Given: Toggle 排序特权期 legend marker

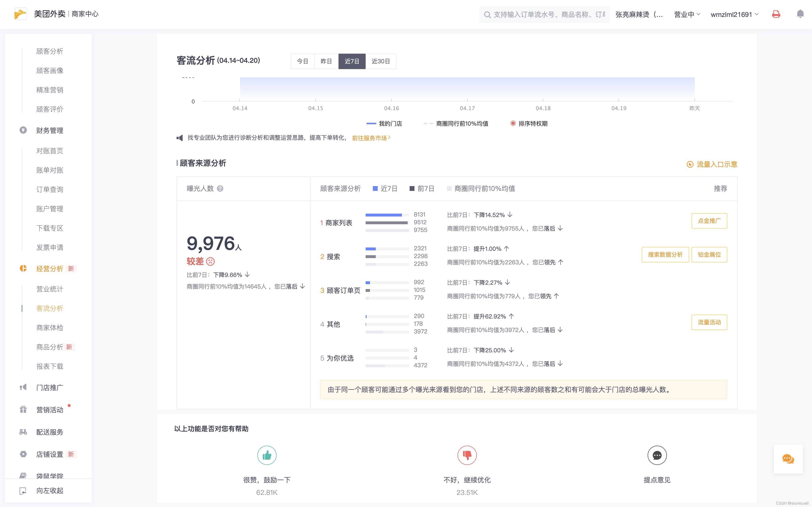Looking at the screenshot, I should pos(513,123).
